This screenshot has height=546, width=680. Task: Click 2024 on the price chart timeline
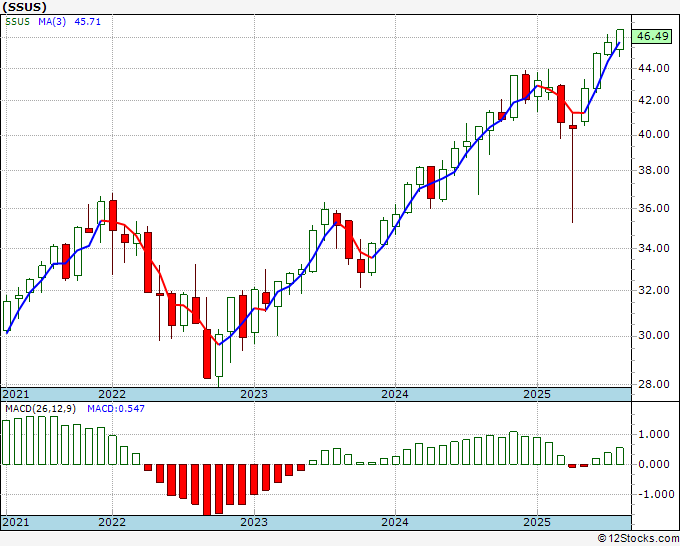pyautogui.click(x=395, y=394)
